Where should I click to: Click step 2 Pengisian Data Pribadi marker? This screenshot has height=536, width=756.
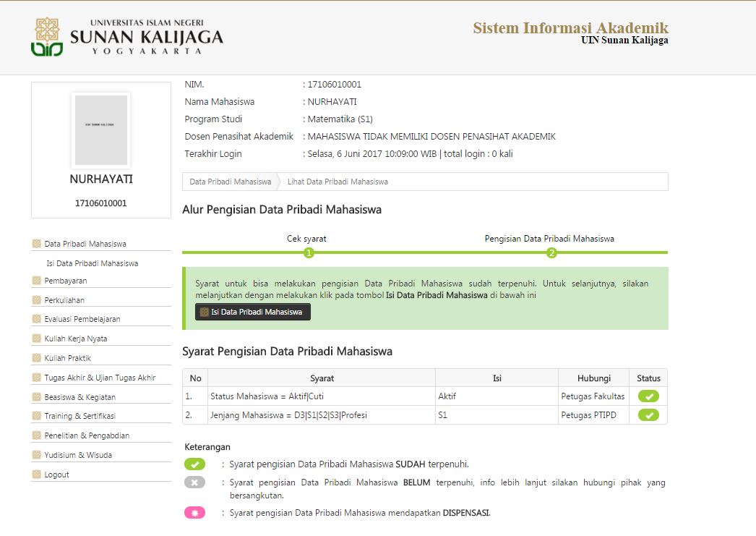coord(551,252)
